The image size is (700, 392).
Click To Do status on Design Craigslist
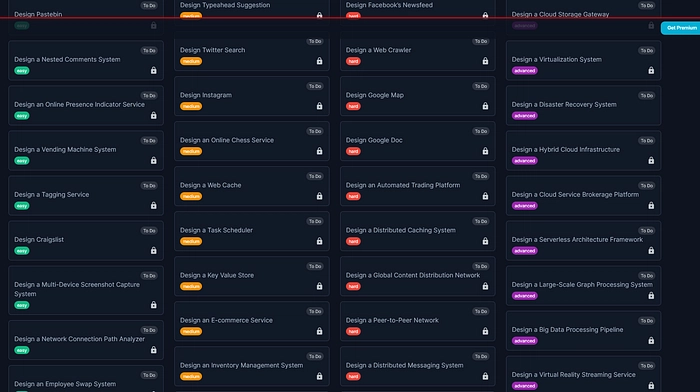149,231
